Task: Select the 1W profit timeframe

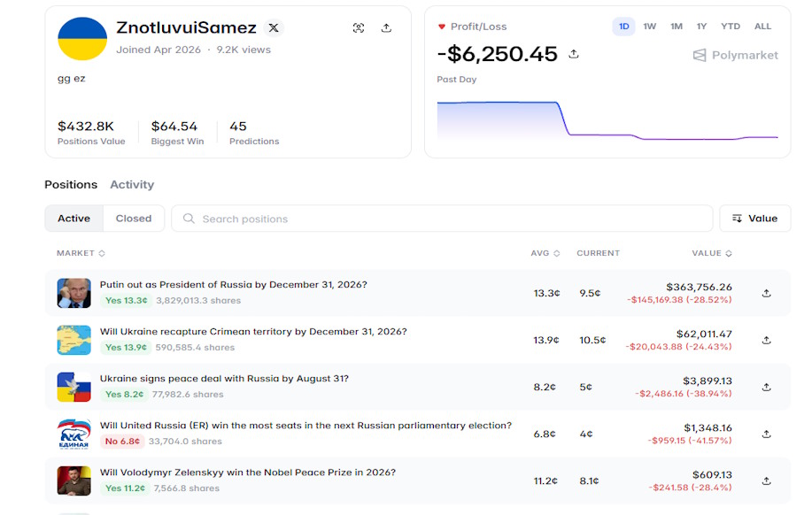Action: pos(649,27)
